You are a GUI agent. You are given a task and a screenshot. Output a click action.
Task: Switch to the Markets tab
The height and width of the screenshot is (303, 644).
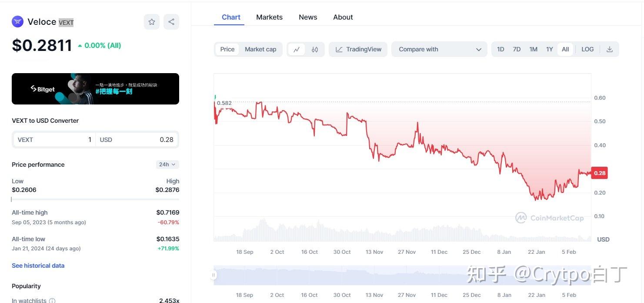coord(269,17)
